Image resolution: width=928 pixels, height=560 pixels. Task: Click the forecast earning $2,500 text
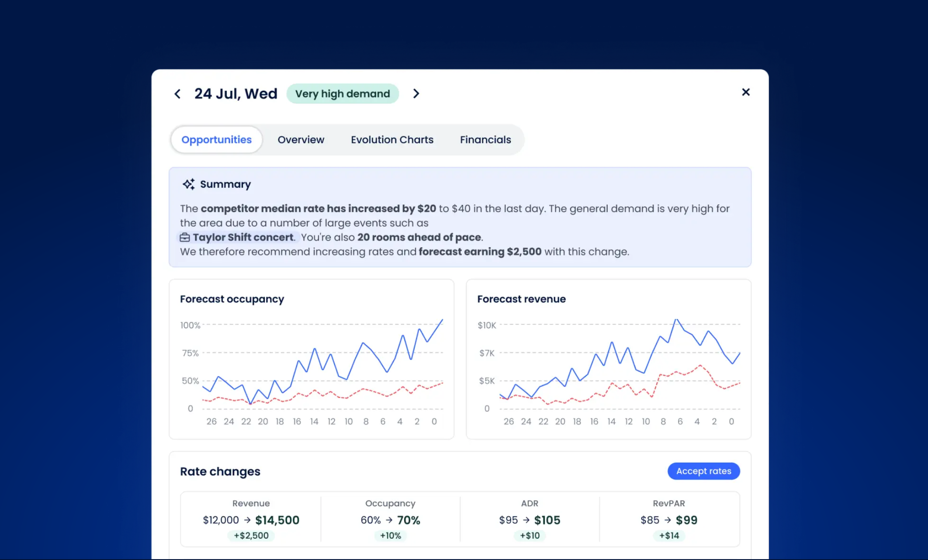(x=480, y=252)
